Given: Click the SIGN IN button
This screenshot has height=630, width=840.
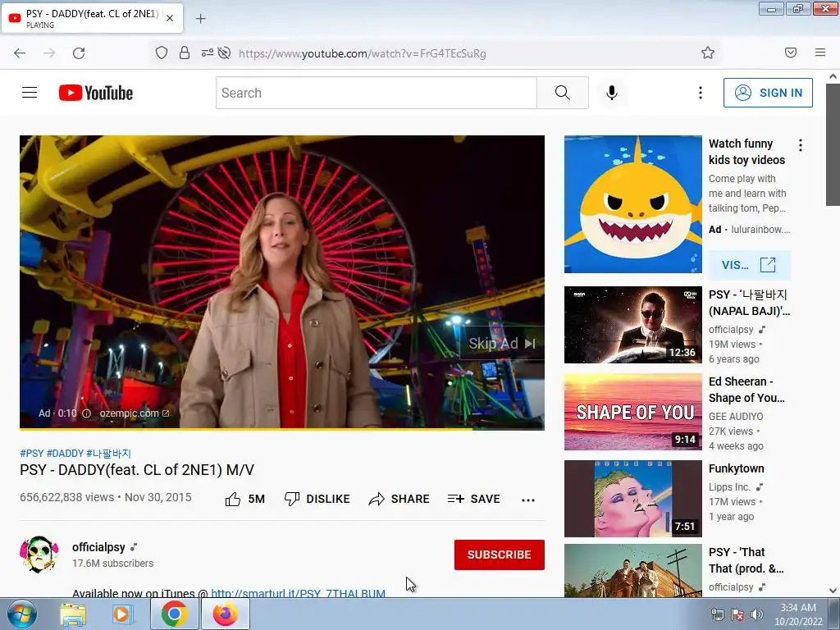Looking at the screenshot, I should tap(768, 93).
